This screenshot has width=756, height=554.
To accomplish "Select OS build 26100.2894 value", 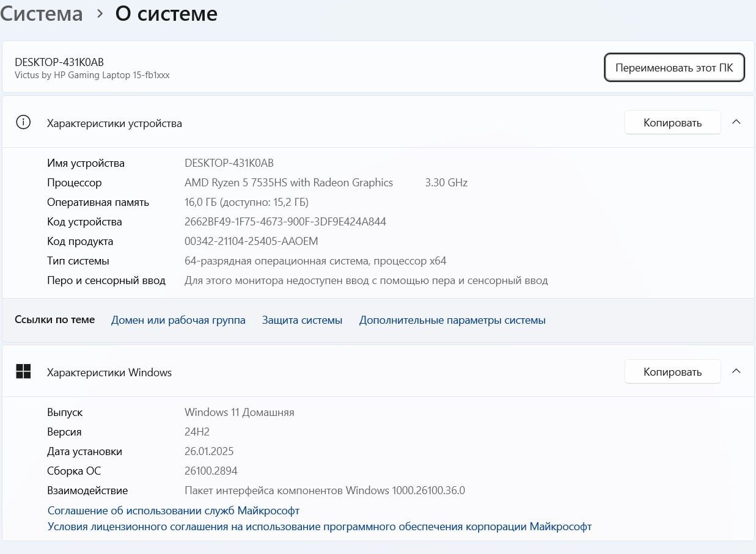I will [x=211, y=471].
